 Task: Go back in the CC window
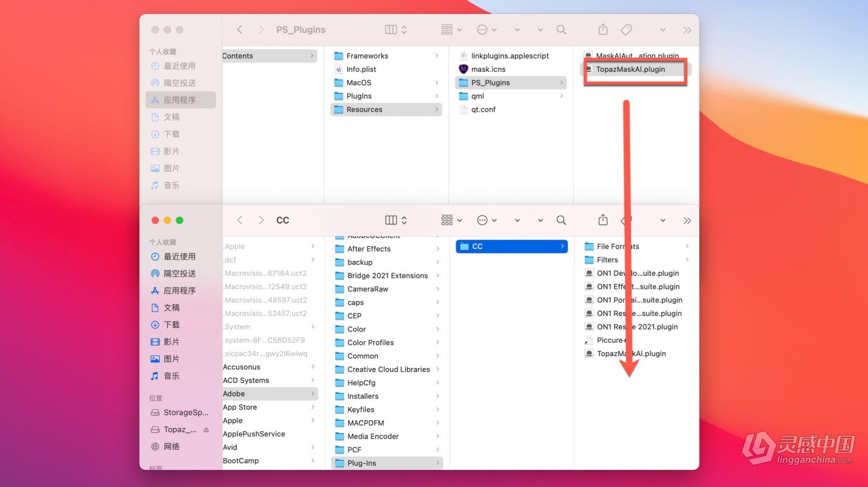tap(240, 220)
